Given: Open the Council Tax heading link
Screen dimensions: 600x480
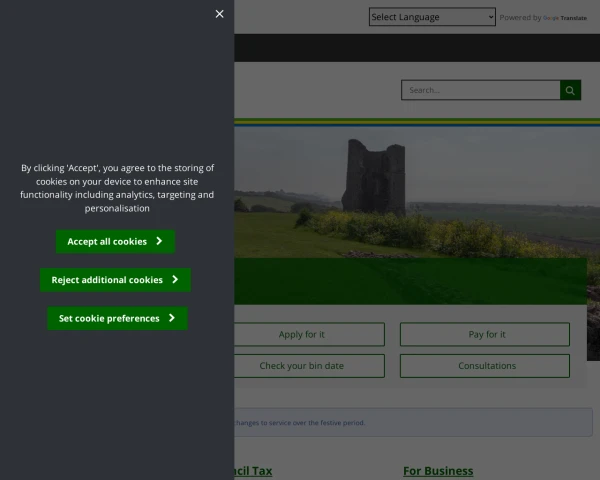Looking at the screenshot, I should click(x=253, y=471).
